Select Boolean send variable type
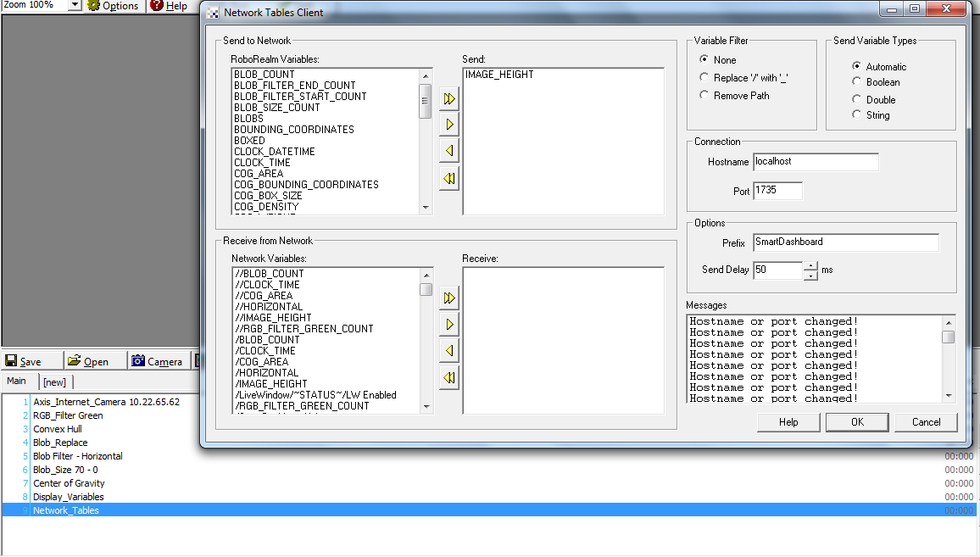The height and width of the screenshot is (557, 980). click(856, 81)
